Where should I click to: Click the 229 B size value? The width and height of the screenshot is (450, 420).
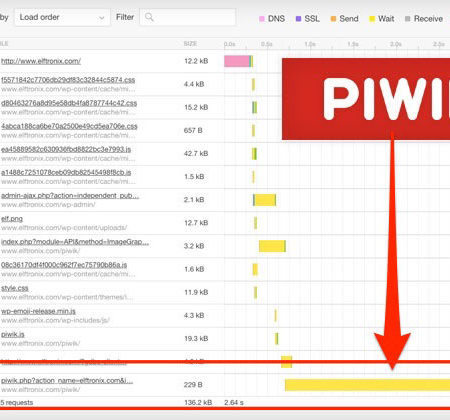point(193,385)
